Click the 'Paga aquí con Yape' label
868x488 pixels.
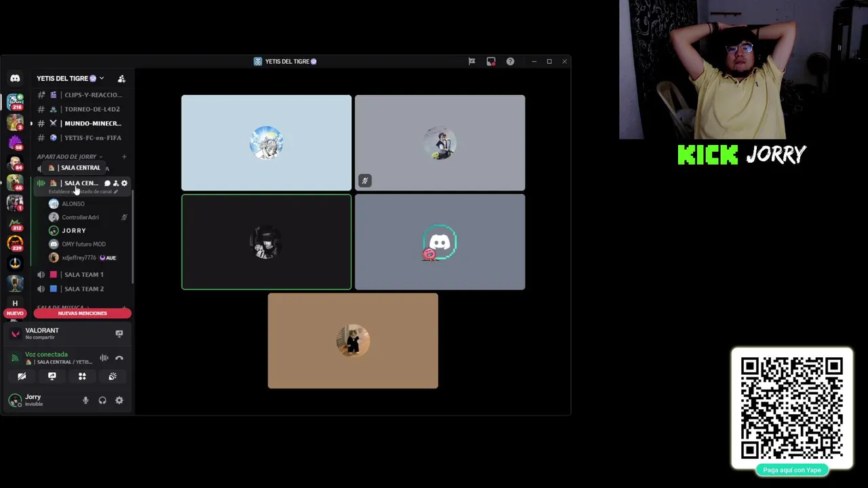click(791, 470)
